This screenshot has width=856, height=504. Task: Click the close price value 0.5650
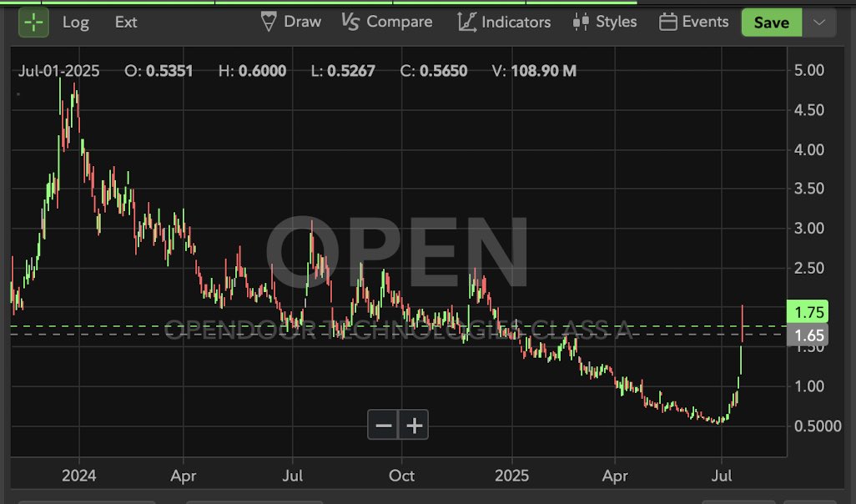coord(443,71)
